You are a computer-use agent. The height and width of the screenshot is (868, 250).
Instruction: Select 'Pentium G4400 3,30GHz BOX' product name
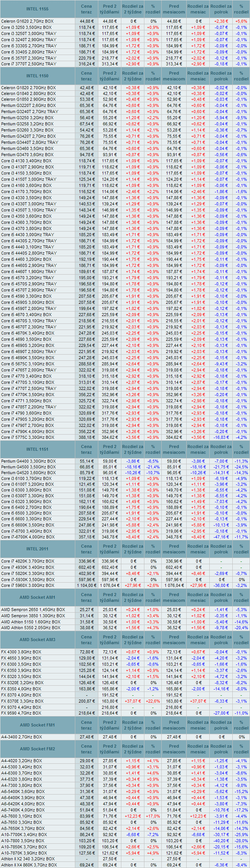point(28,461)
